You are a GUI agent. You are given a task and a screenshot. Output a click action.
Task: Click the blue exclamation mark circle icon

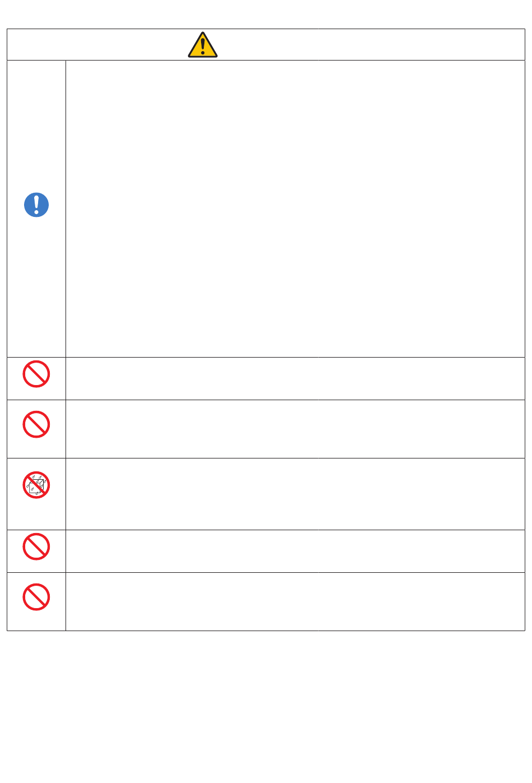click(x=36, y=205)
